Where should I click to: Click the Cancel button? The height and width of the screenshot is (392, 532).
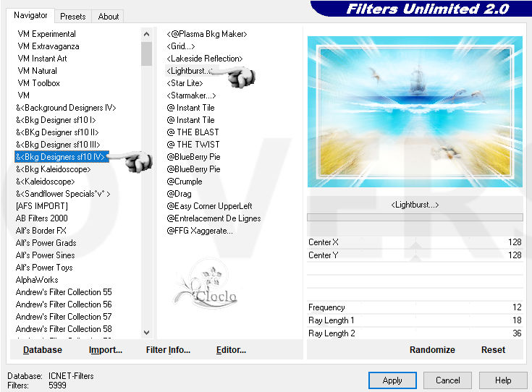[447, 380]
